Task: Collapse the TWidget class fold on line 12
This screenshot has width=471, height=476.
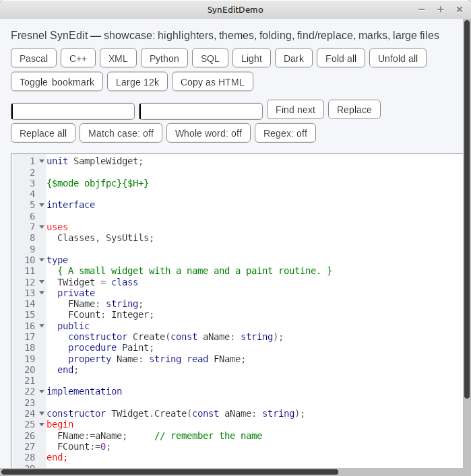Action: click(x=42, y=282)
